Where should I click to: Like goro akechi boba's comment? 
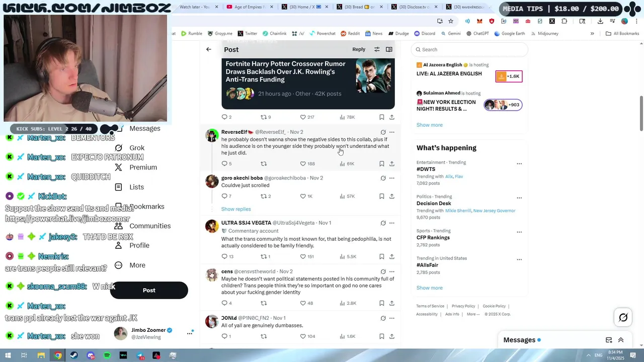[306, 197]
